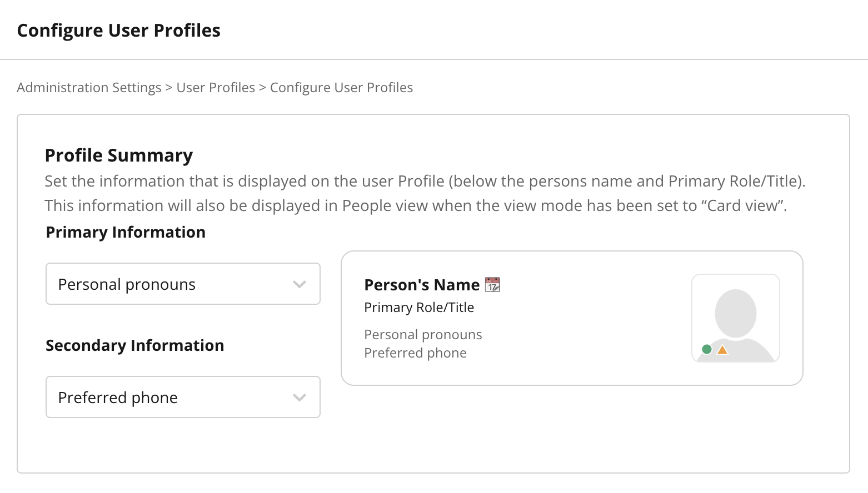The image size is (868, 493).
Task: Open the Personal pronouns dropdown
Action: pos(183,284)
